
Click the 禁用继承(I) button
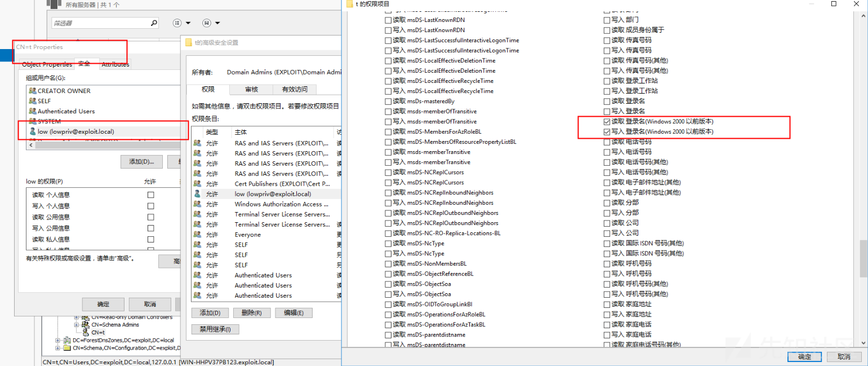coord(216,329)
